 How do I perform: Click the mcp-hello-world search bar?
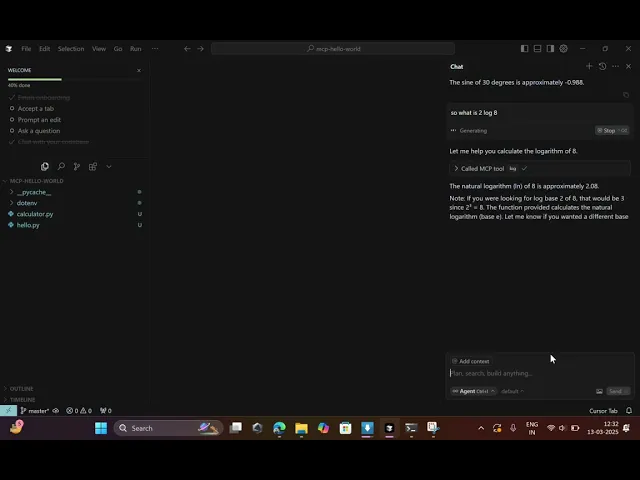point(333,49)
